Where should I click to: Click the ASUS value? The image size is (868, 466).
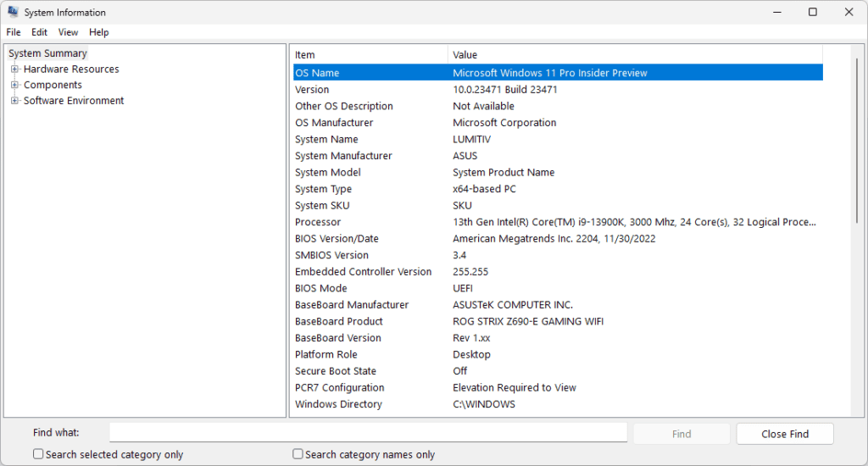point(465,156)
